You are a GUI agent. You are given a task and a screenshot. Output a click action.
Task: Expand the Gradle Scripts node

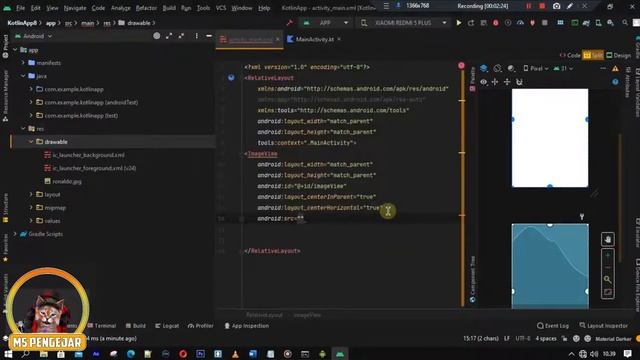pyautogui.click(x=15, y=234)
